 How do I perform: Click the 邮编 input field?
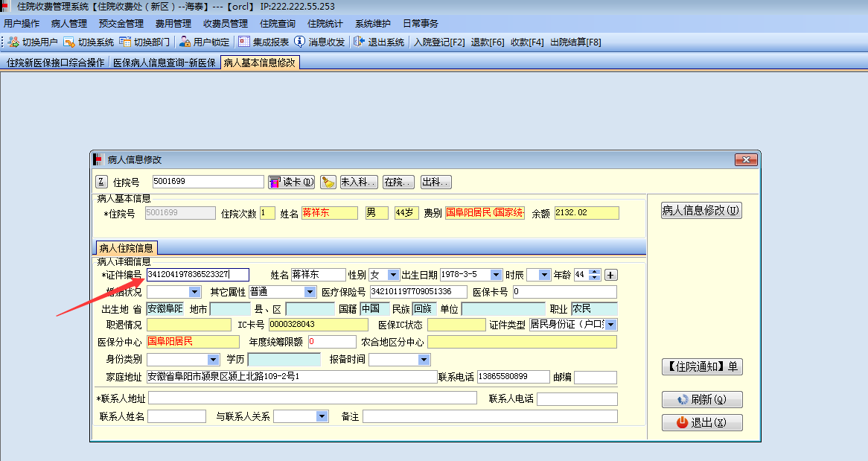[595, 378]
